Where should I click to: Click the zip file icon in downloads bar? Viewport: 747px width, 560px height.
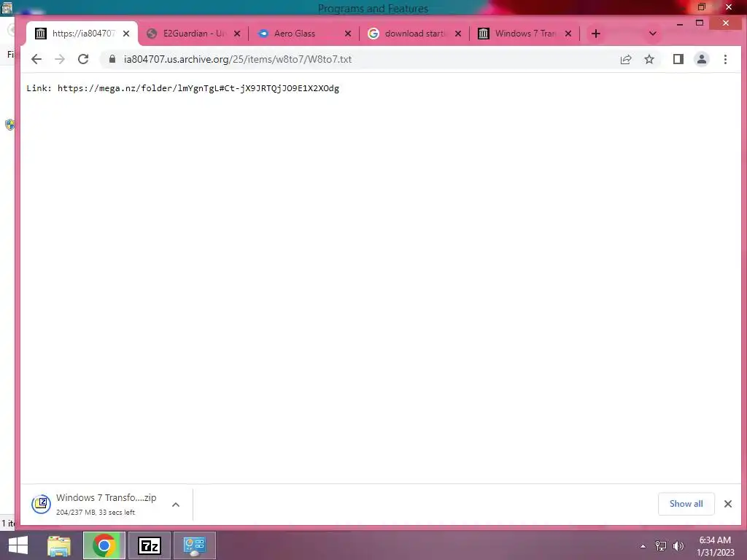(41, 504)
